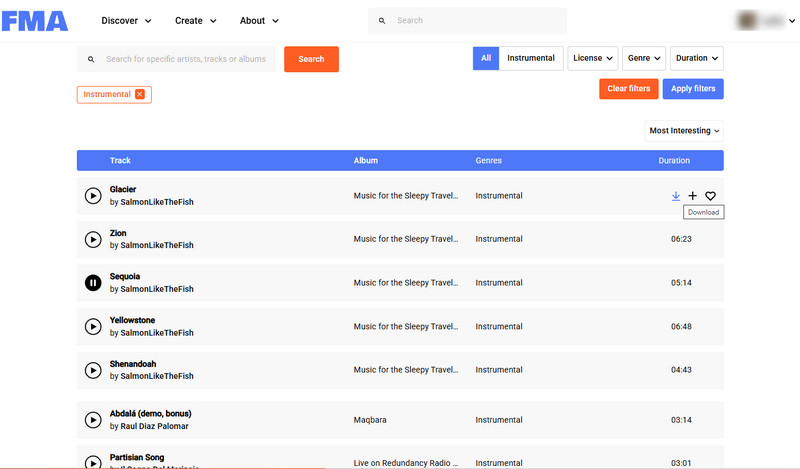The height and width of the screenshot is (469, 800).
Task: Click the 04:43 duration of Shenandoah
Action: click(681, 370)
